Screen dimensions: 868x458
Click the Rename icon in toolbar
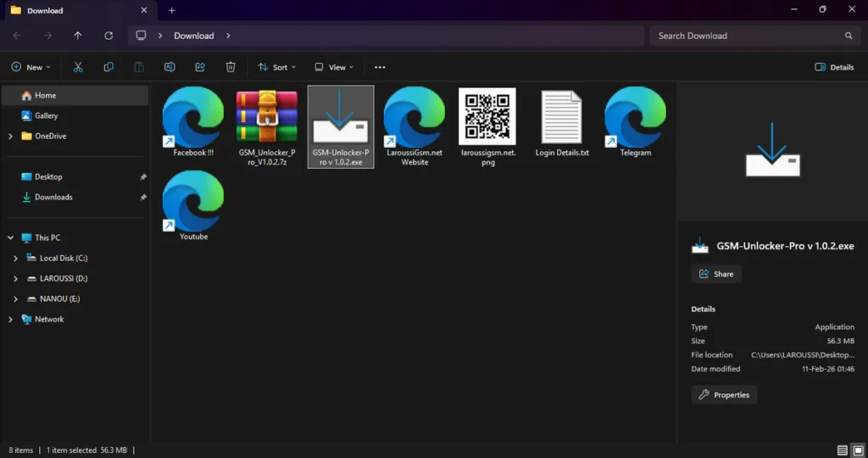pos(170,67)
